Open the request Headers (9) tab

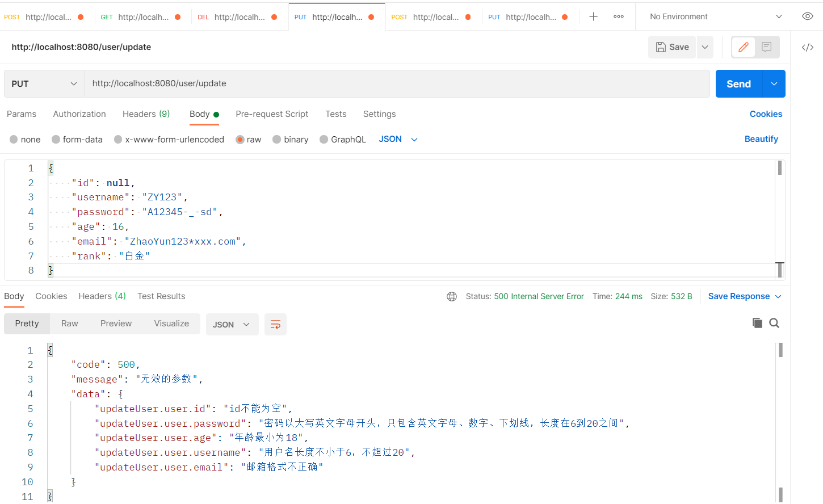click(x=146, y=114)
